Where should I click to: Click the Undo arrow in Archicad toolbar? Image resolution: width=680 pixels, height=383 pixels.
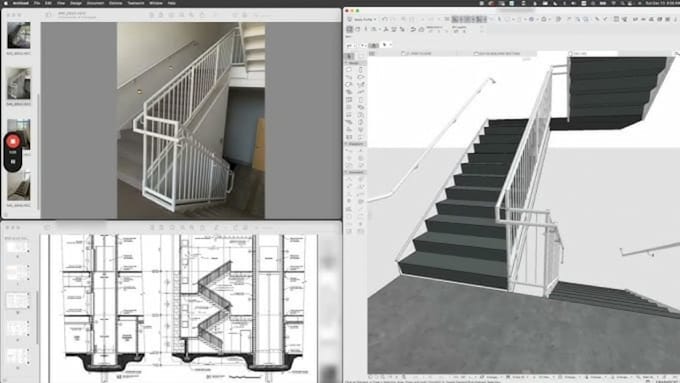[385, 20]
